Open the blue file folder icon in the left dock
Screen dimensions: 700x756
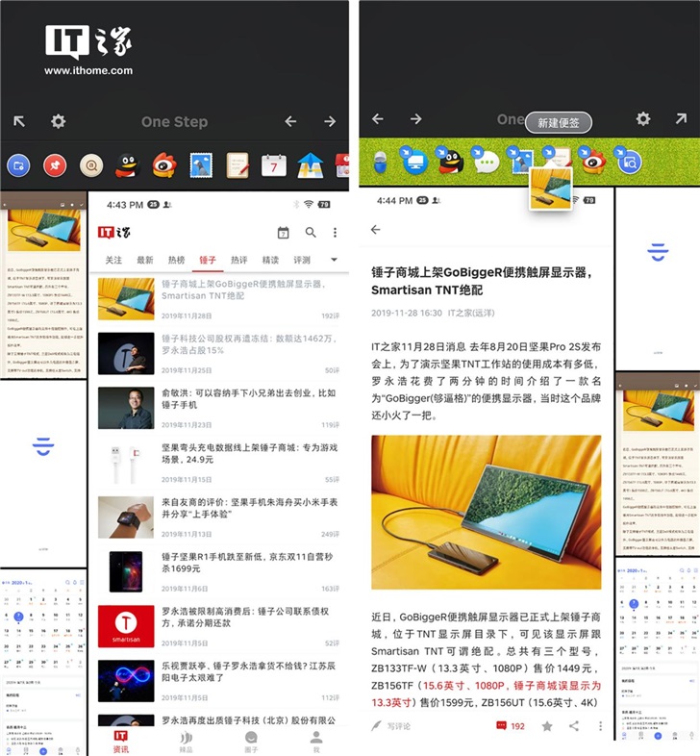(x=18, y=165)
